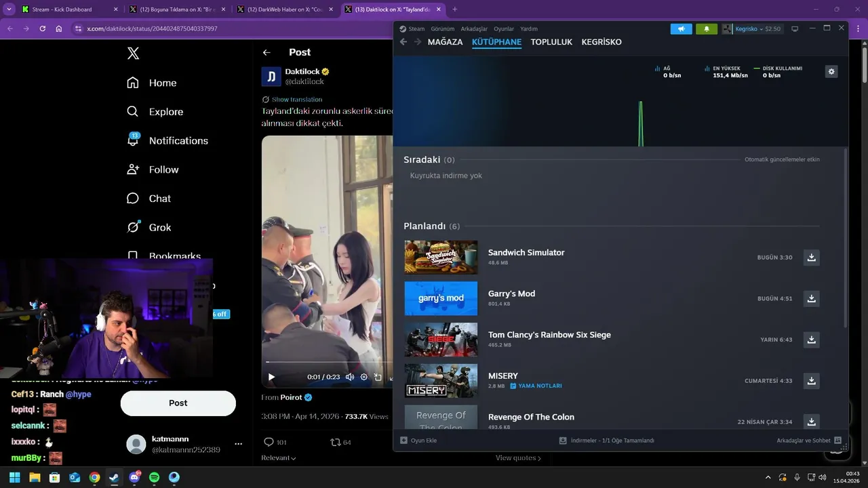The image size is (868, 488).
Task: Switch to MAĞAZA tab in Steam
Action: click(x=445, y=42)
